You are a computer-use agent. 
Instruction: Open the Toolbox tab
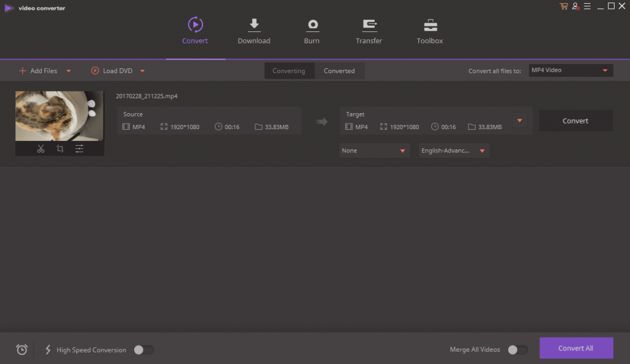point(429,31)
